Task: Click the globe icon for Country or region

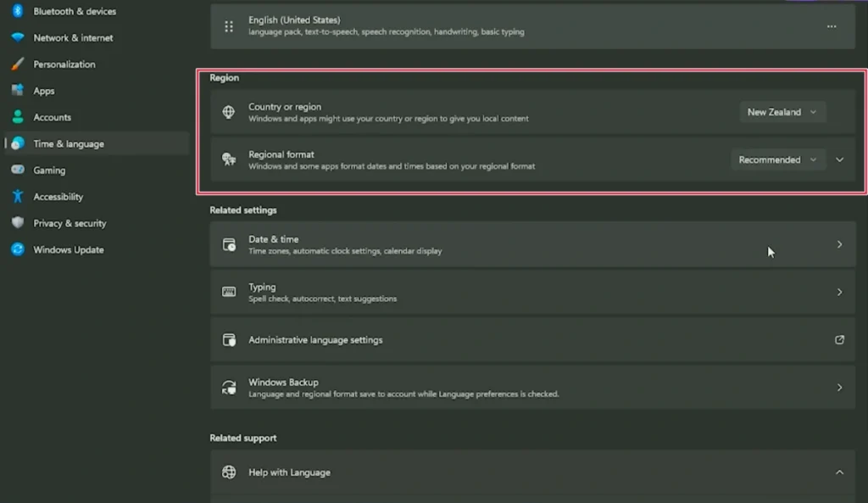Action: point(229,112)
